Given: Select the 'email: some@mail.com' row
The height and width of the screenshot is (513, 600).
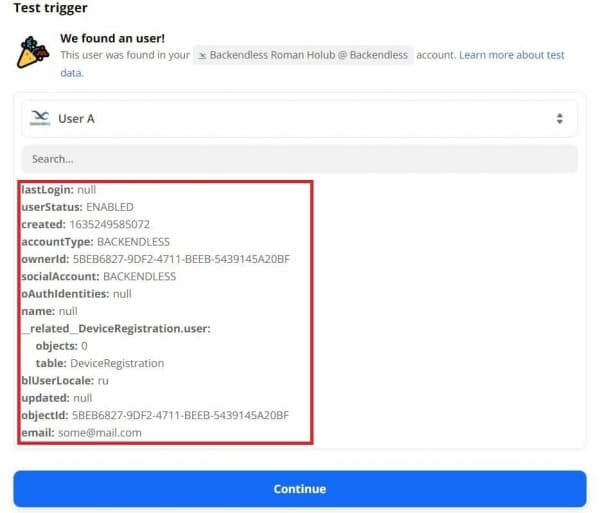Looking at the screenshot, I should coord(82,433).
